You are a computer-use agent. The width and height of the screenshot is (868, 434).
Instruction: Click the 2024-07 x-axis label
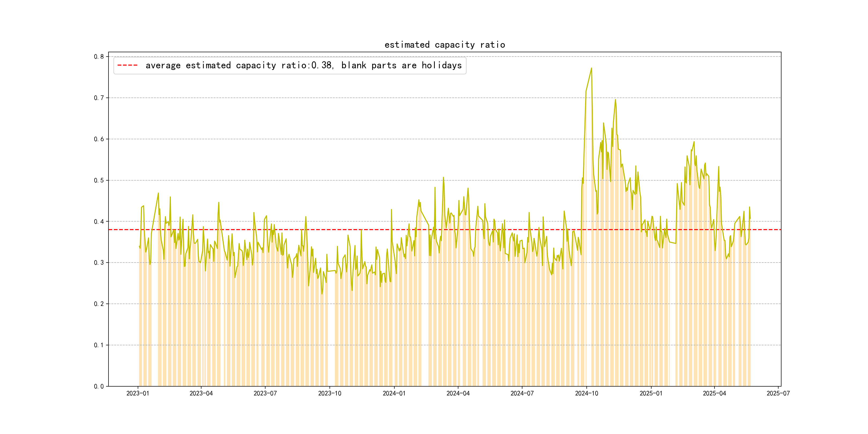(522, 393)
